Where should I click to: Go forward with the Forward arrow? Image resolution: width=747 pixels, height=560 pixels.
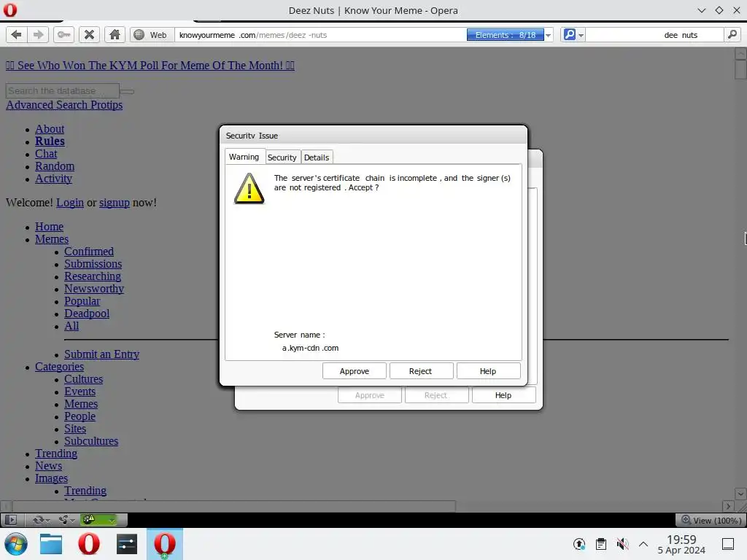(x=38, y=35)
